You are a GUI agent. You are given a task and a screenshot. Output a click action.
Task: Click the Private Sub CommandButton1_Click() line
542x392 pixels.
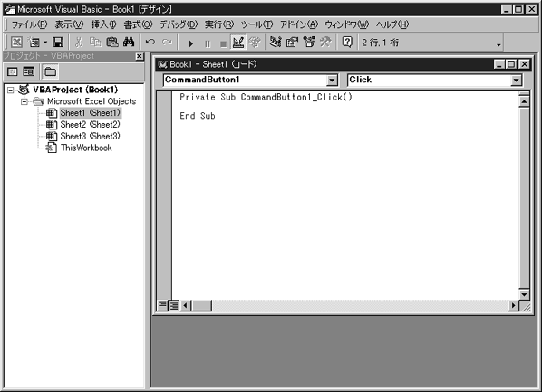(266, 97)
